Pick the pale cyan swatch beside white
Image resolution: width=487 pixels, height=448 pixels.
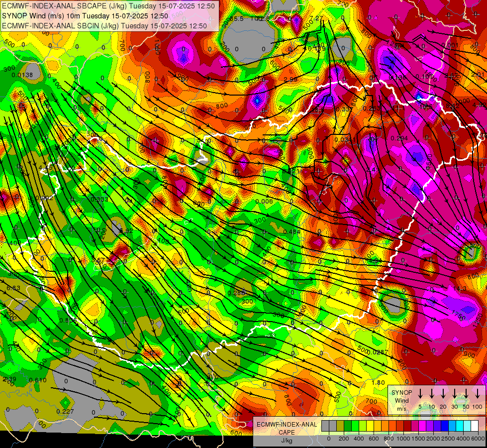468,426
